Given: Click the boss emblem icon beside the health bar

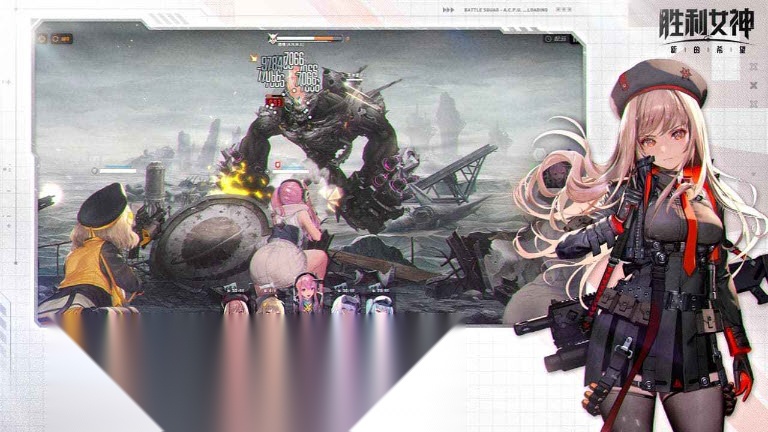Looking at the screenshot, I should (273, 38).
